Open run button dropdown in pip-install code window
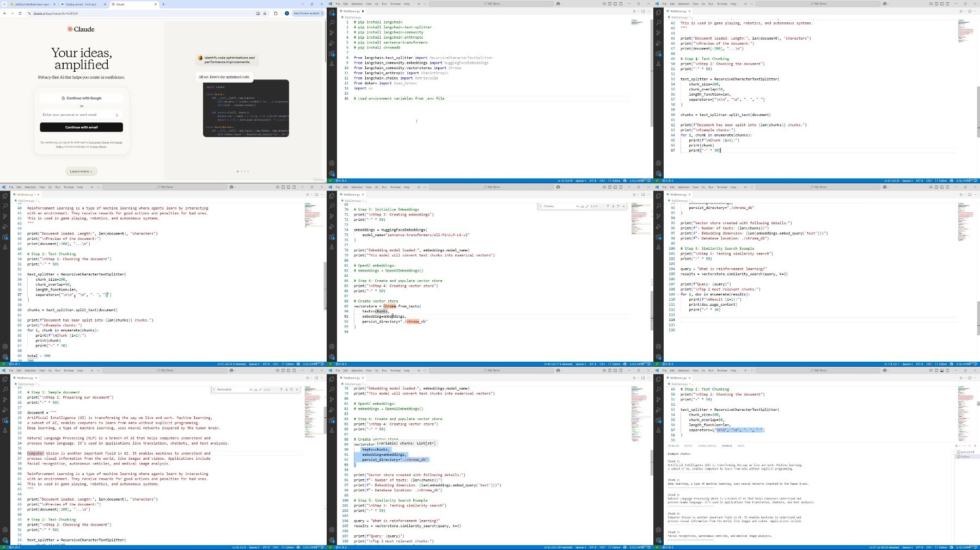The height and width of the screenshot is (550, 980). (x=638, y=11)
